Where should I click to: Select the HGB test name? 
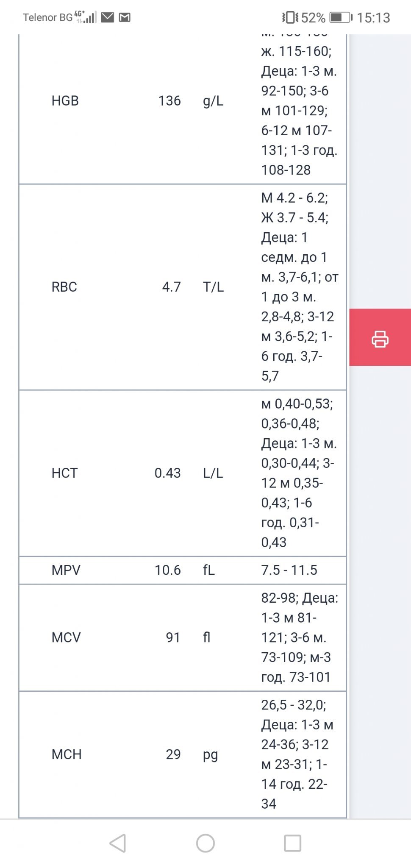click(65, 101)
